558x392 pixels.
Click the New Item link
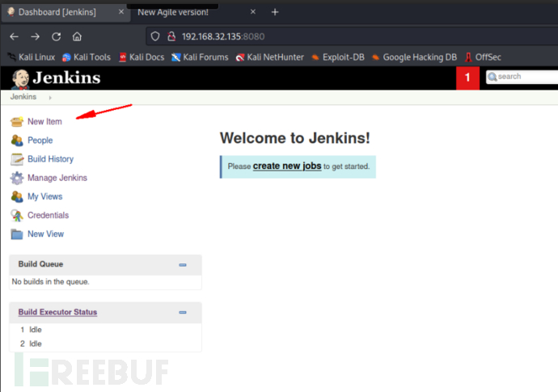click(x=44, y=122)
